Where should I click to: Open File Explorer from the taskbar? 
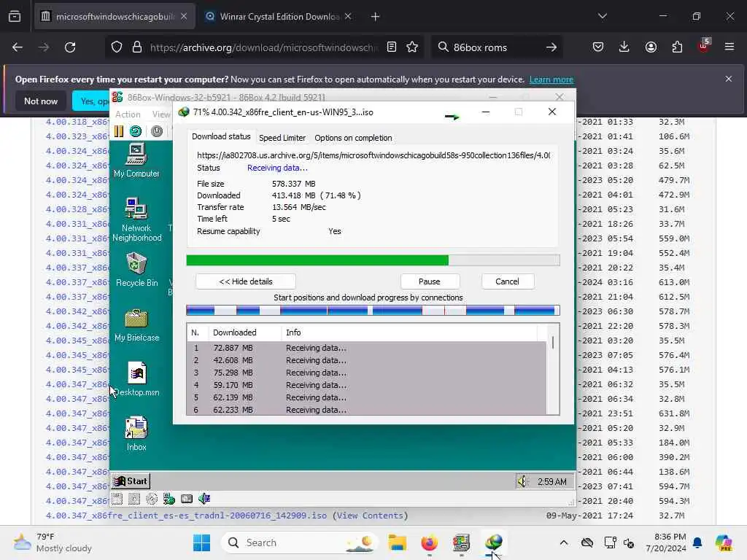397,542
